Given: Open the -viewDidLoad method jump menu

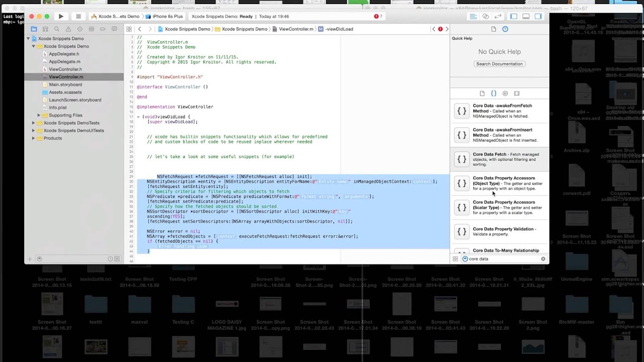Looking at the screenshot, I should (x=336, y=29).
